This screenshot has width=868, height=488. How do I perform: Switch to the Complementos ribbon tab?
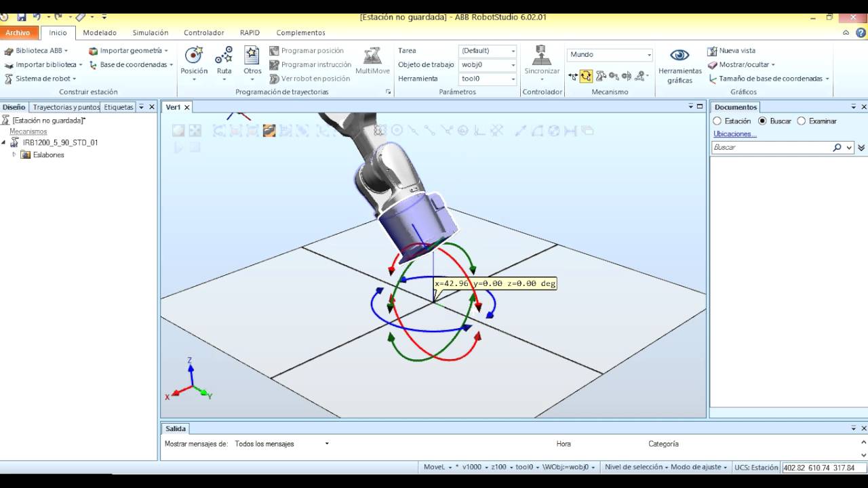[300, 33]
